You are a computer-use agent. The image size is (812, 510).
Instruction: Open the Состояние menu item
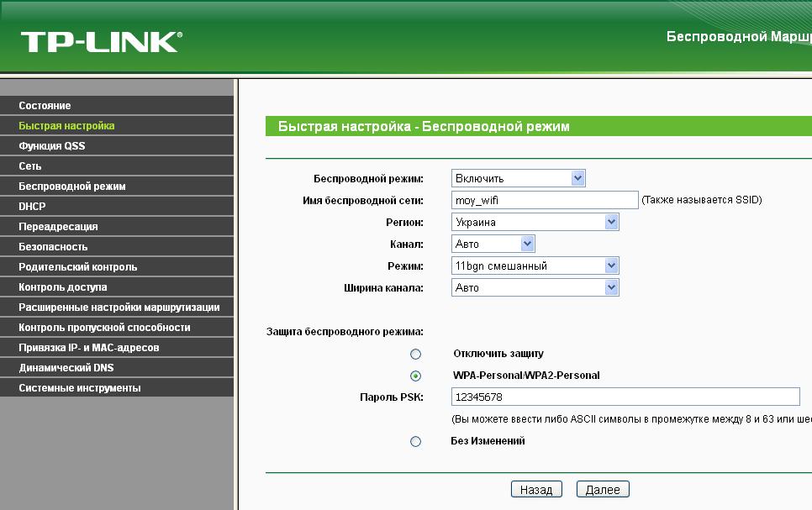(x=117, y=106)
